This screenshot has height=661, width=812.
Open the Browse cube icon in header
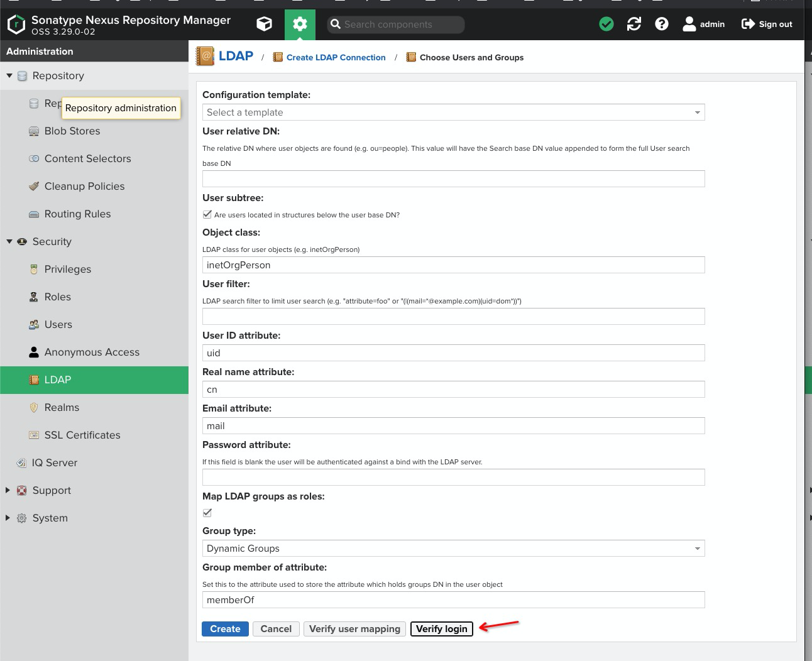265,24
